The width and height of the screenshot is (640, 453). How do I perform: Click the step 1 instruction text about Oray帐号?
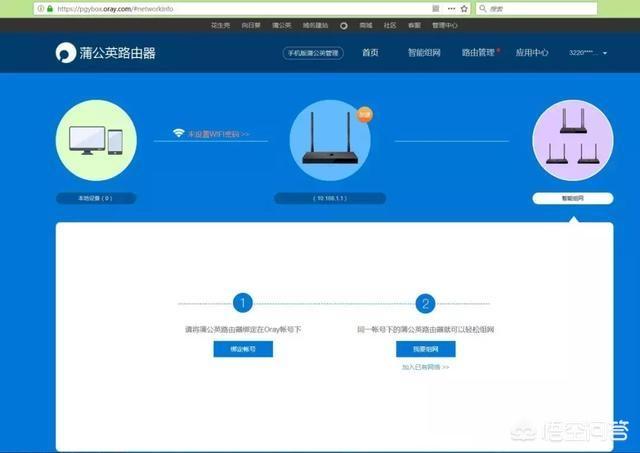point(243,329)
